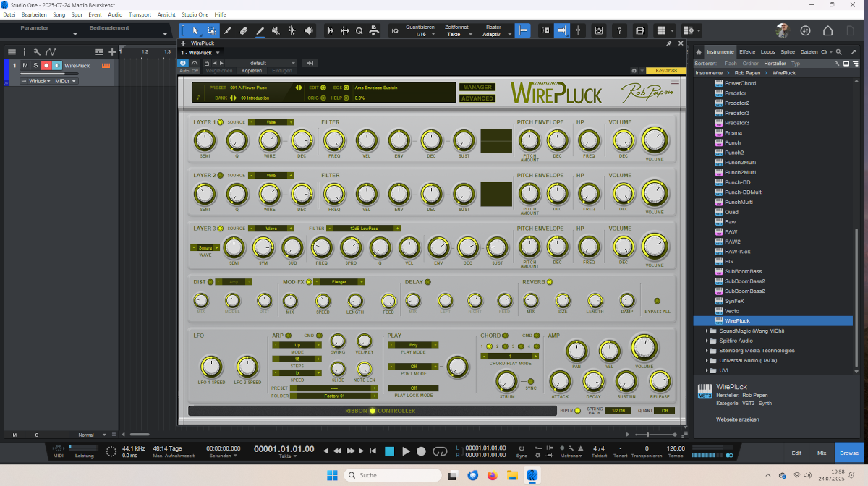Select the arrow tool in the toolbar
This screenshot has height=486, width=868.
[195, 30]
